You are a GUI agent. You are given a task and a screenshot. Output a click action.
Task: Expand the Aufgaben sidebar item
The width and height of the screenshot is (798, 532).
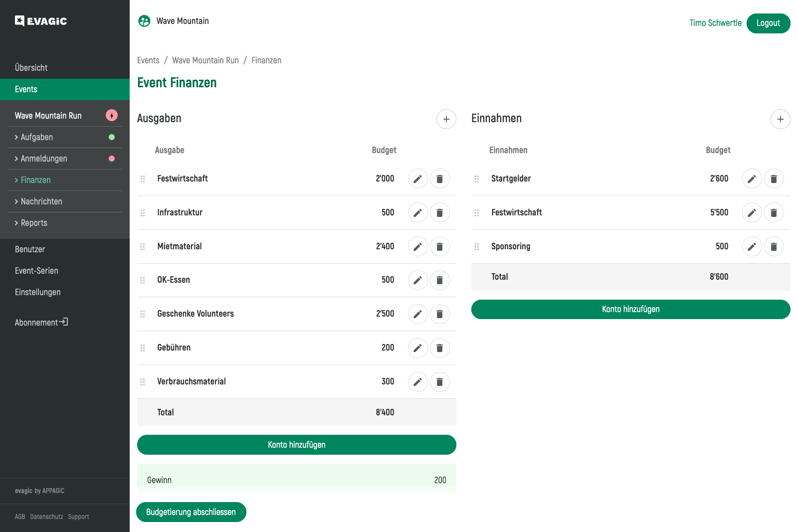tap(36, 137)
